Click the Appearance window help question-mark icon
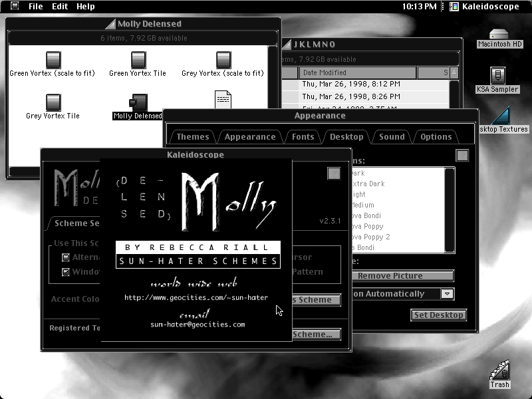 462,156
